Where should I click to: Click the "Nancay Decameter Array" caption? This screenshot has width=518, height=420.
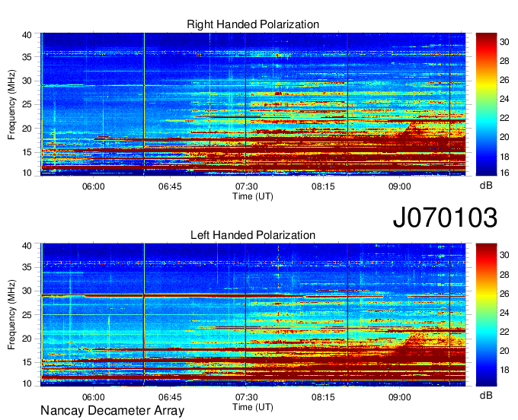coord(112,410)
